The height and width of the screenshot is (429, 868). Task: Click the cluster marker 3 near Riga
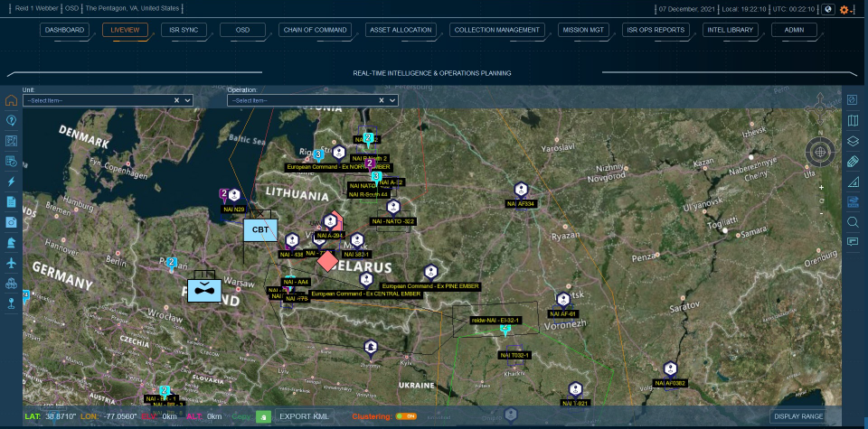point(318,155)
